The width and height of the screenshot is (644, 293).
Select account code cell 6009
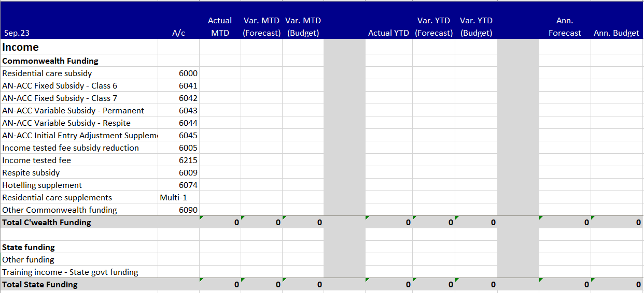pos(178,172)
